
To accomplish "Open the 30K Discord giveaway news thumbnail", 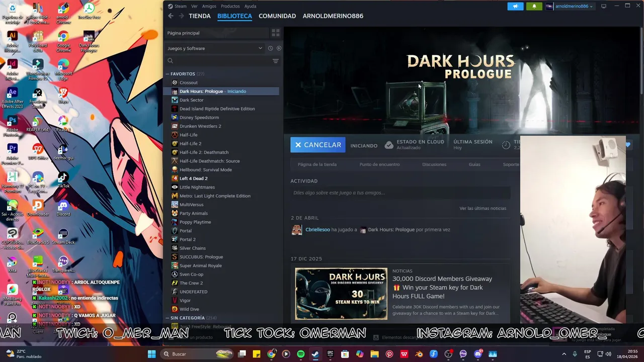I will pyautogui.click(x=341, y=294).
